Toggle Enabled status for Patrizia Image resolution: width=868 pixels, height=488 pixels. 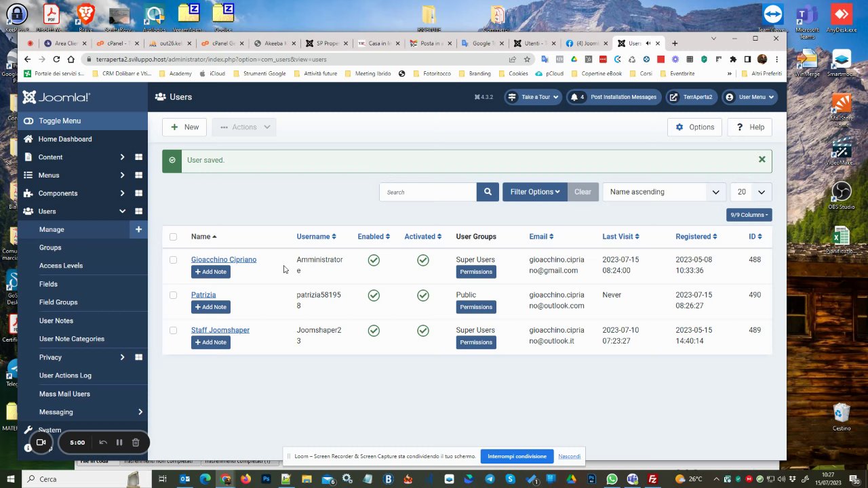pos(374,296)
